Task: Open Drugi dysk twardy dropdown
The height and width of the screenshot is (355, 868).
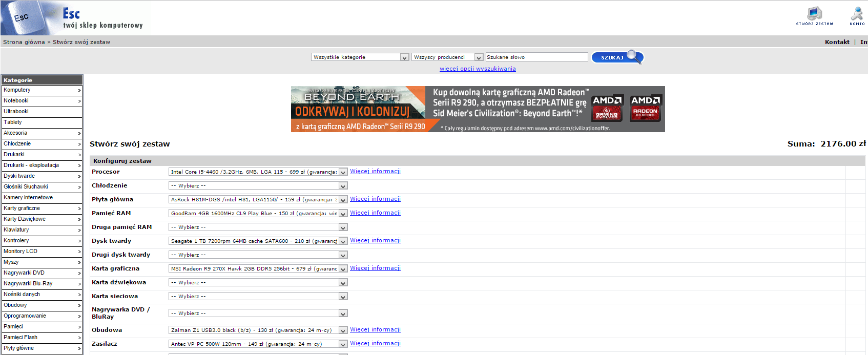Action: (258, 255)
